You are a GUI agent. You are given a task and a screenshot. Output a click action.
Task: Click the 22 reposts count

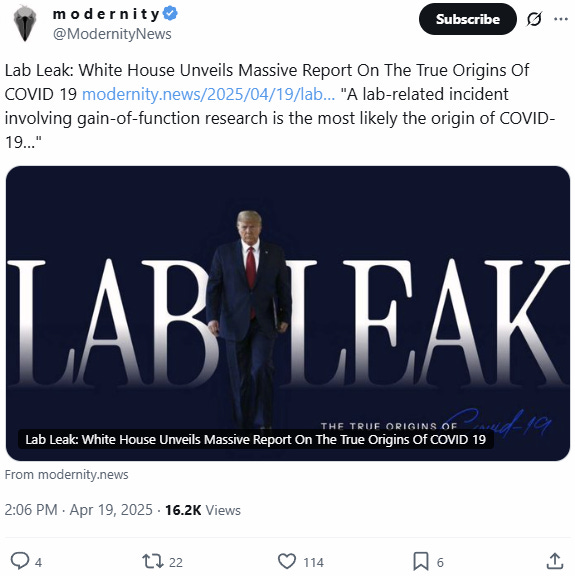pos(176,562)
